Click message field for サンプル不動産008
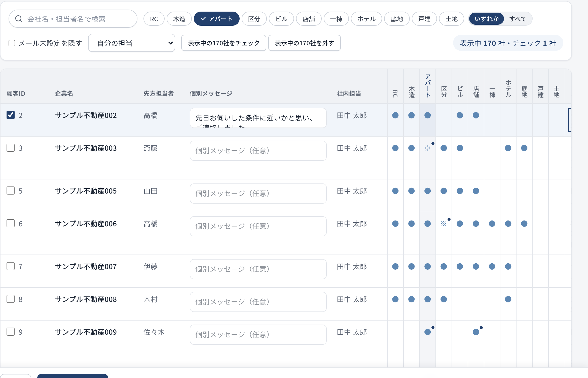 258,302
